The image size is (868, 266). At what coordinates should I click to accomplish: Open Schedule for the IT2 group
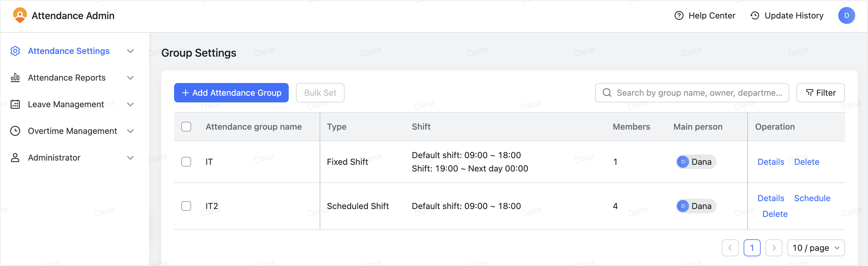tap(812, 198)
